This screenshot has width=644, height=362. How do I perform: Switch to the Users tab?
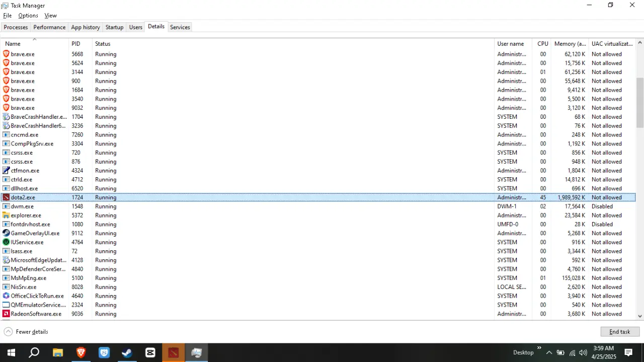[x=136, y=27]
